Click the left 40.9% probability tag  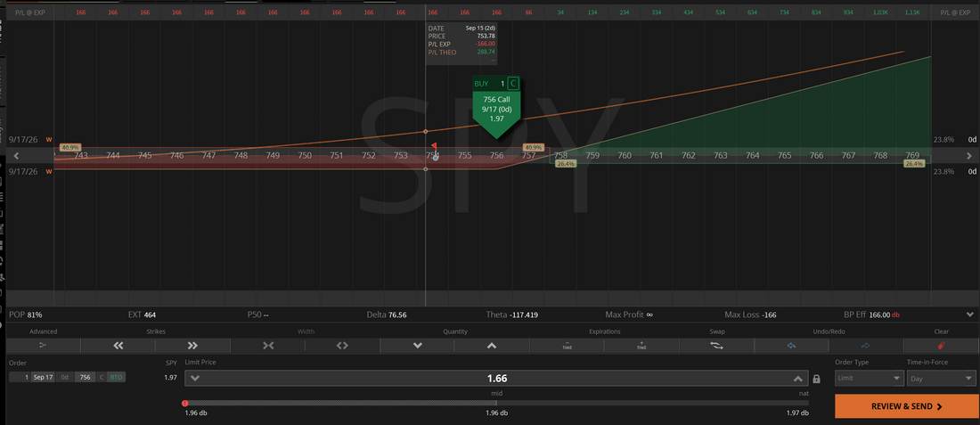click(x=70, y=148)
